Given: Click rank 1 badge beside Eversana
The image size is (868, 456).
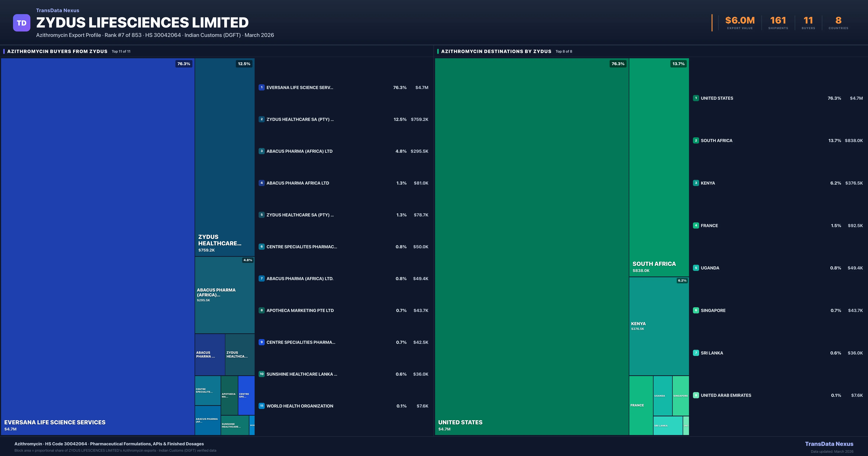Looking at the screenshot, I should pos(261,87).
